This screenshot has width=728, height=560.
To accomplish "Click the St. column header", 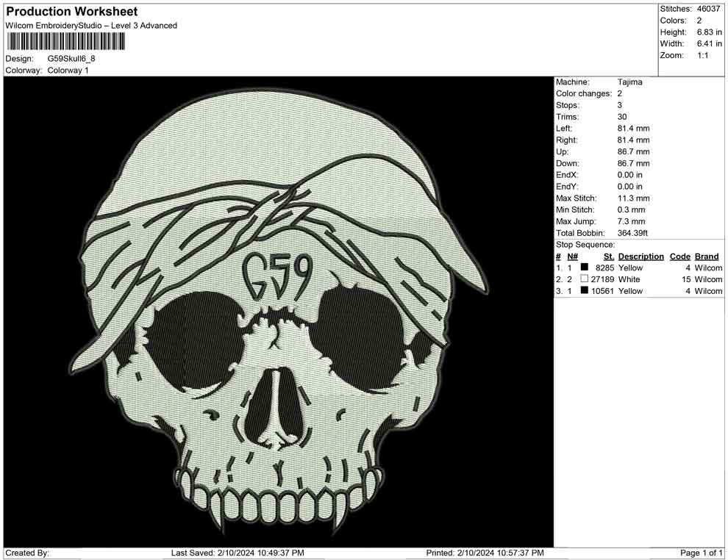I will tap(609, 256).
